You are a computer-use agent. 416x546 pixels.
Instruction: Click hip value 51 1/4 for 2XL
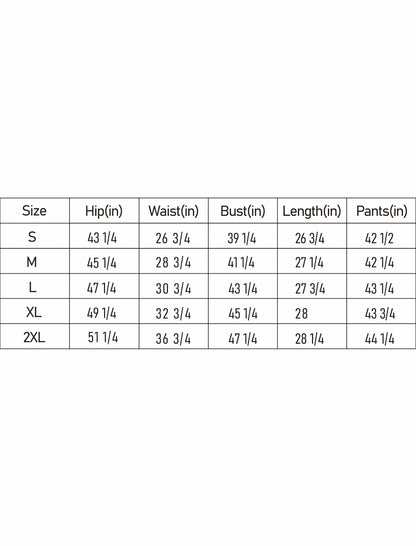(x=103, y=337)
